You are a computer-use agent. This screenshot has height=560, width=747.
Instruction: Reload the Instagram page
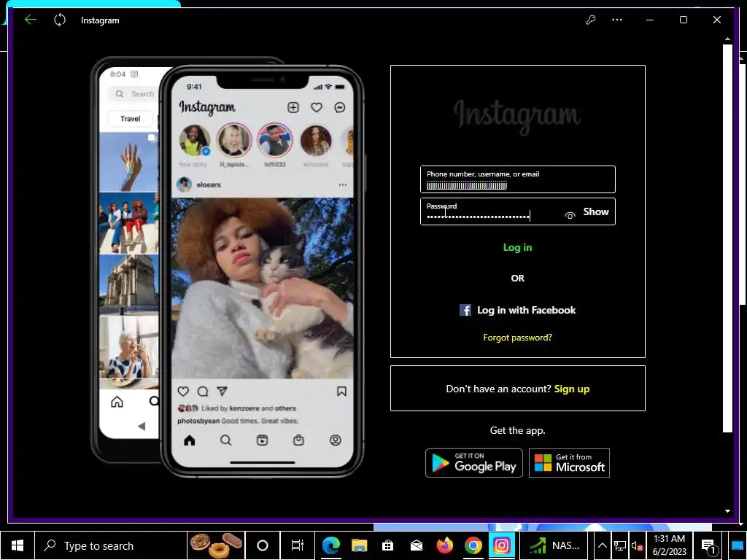point(60,20)
